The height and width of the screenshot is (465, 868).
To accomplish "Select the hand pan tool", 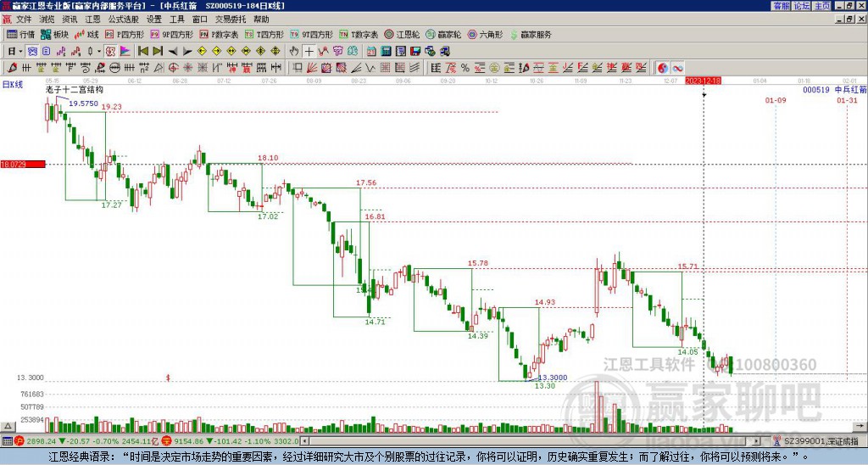I will click(x=294, y=52).
